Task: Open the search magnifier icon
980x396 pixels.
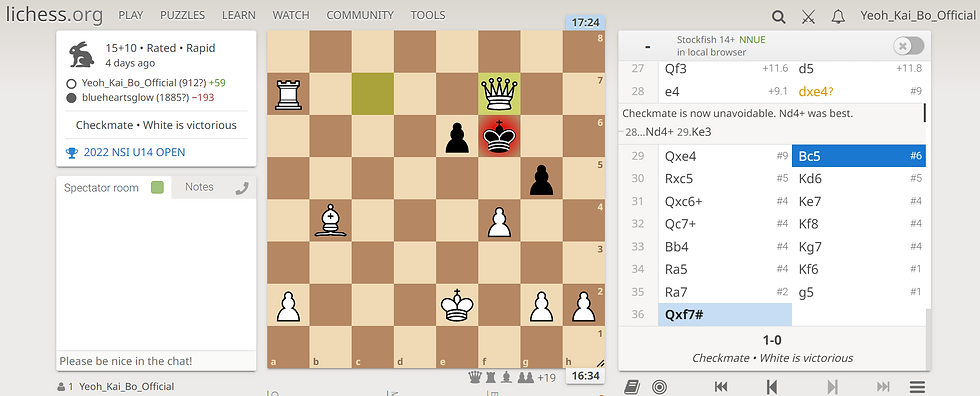Action: point(778,17)
